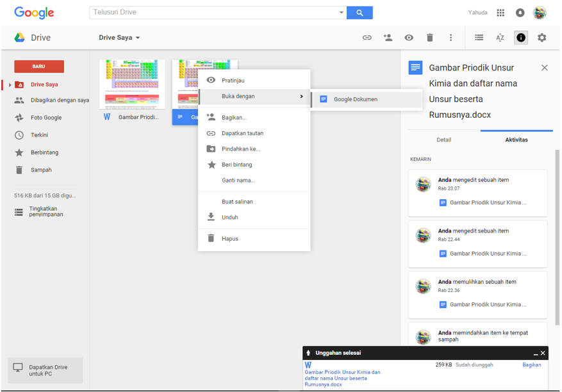
Task: Choose Dapatkan tautan from context menu
Action: click(x=254, y=133)
